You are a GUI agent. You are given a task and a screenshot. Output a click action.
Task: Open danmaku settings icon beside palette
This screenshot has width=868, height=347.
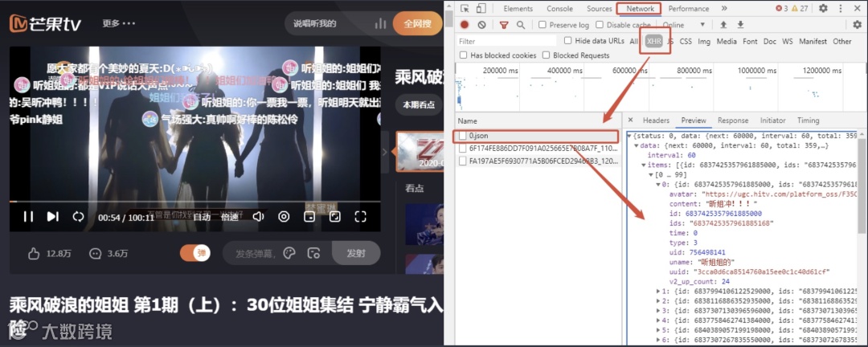click(x=314, y=254)
